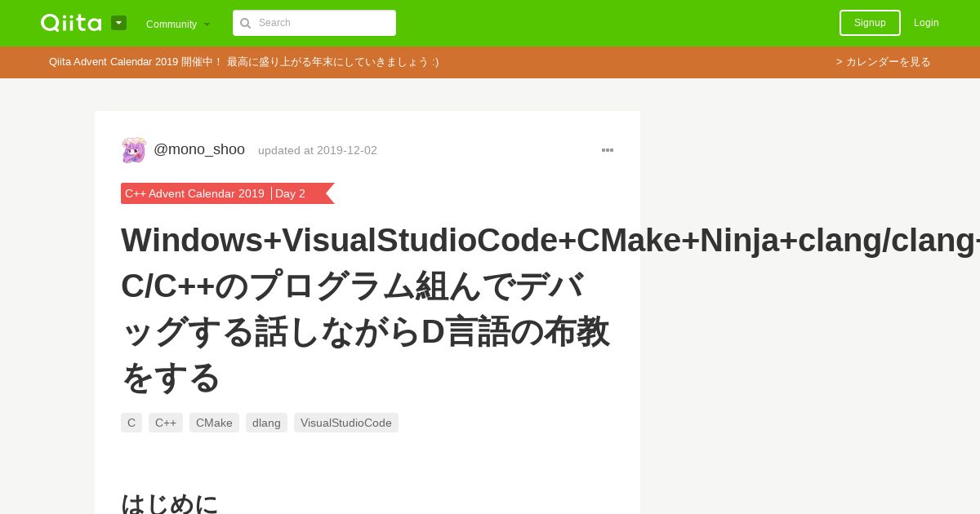Click the Qiita logo
This screenshot has width=980, height=514.
(71, 23)
